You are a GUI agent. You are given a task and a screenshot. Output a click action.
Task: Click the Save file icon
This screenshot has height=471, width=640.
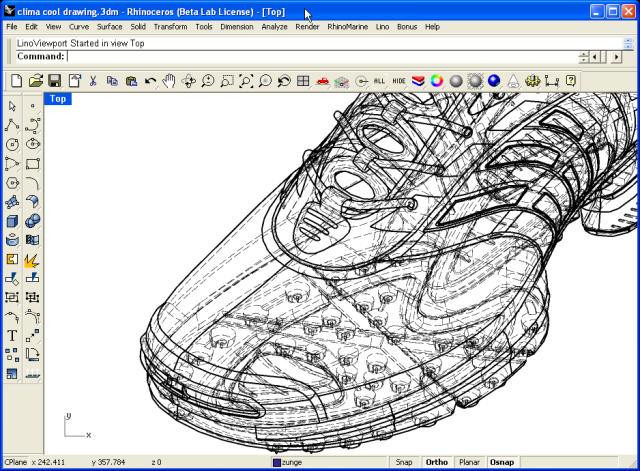[55, 80]
